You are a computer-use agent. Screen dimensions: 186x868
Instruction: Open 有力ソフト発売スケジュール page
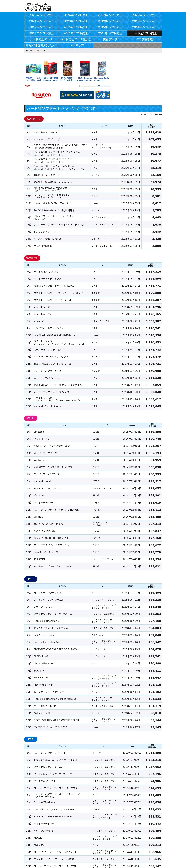coord(41,45)
